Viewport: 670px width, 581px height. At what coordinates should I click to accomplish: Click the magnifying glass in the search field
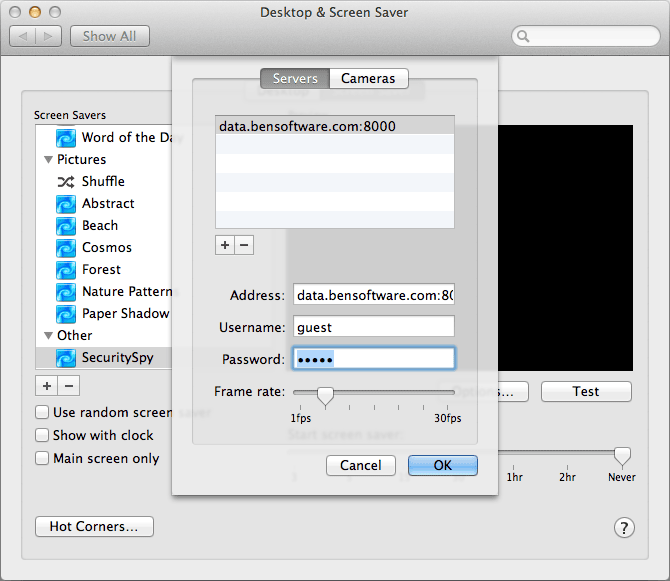(x=523, y=36)
